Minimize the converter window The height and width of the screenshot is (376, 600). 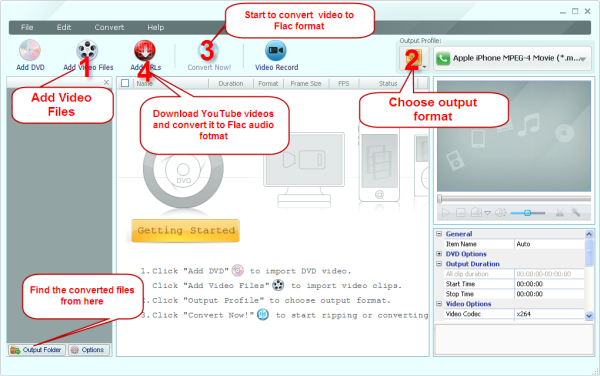(562, 12)
